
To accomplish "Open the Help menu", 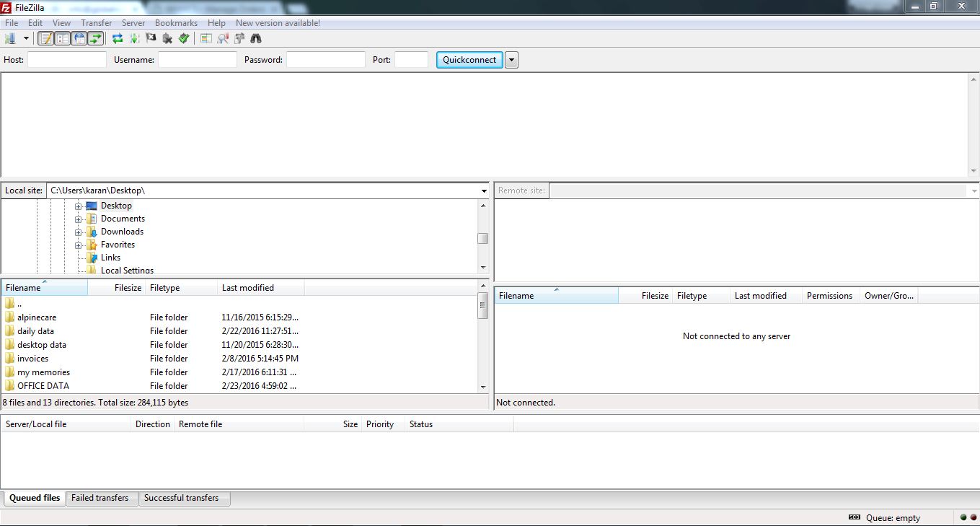I will (x=216, y=23).
